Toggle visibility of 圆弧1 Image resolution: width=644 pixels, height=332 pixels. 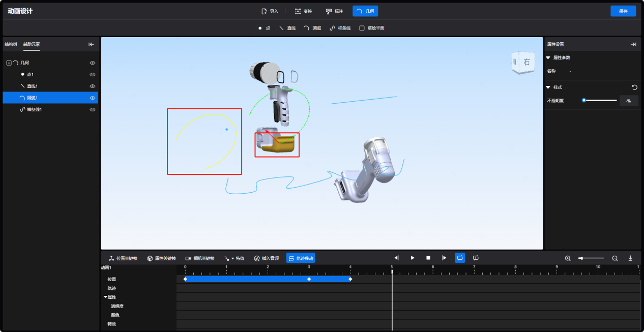(93, 98)
